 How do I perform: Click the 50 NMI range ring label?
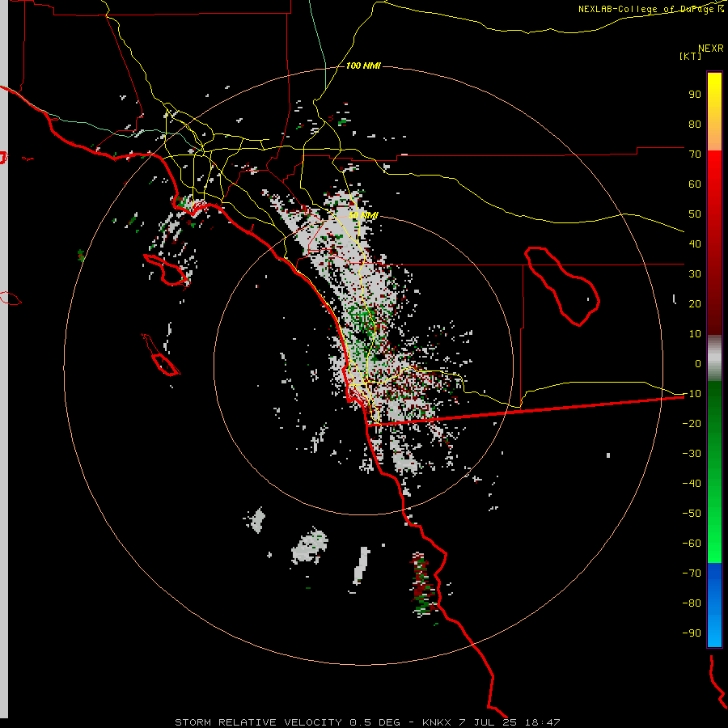(x=363, y=215)
